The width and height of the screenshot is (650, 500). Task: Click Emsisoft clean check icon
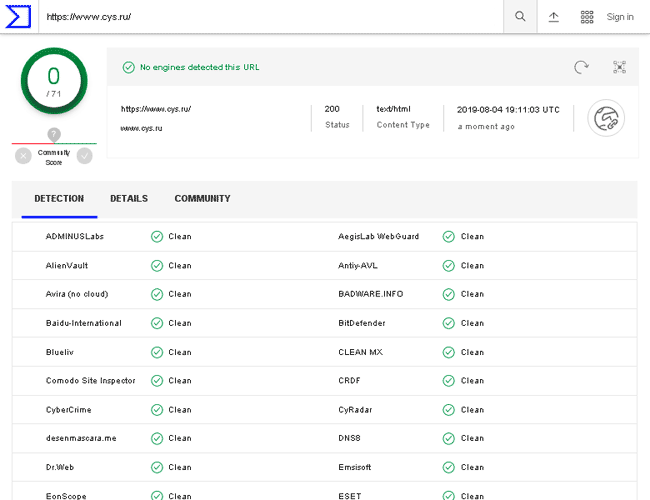tap(449, 467)
